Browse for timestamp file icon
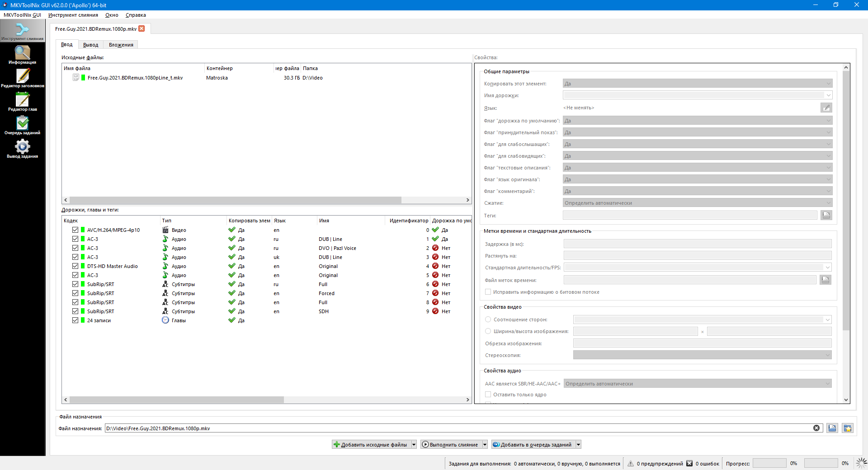This screenshot has width=868, height=470. (825, 280)
